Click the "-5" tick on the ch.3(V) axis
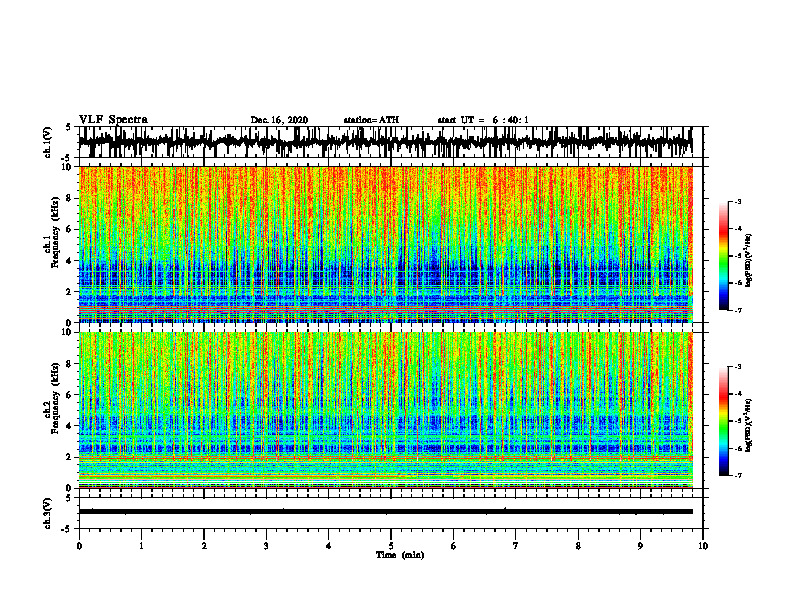Screen dimensions: 792x612 click(x=67, y=529)
